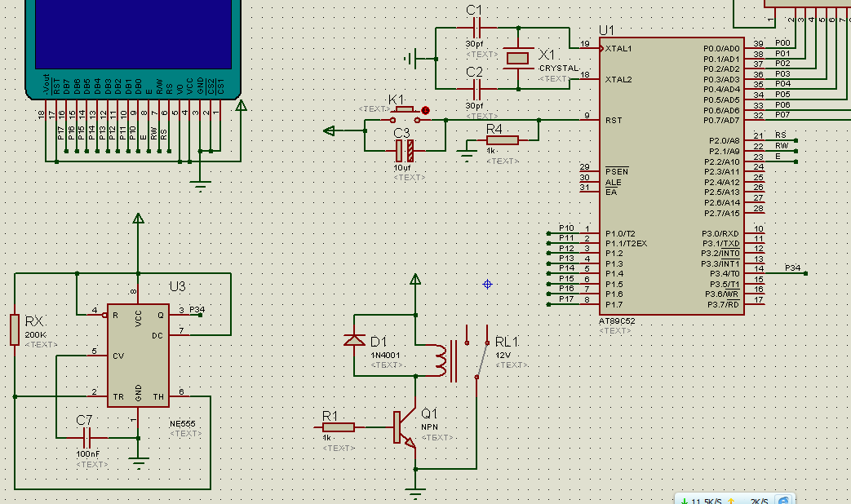The image size is (851, 504).
Task: Click the RX 200K resistor
Action: (x=15, y=329)
